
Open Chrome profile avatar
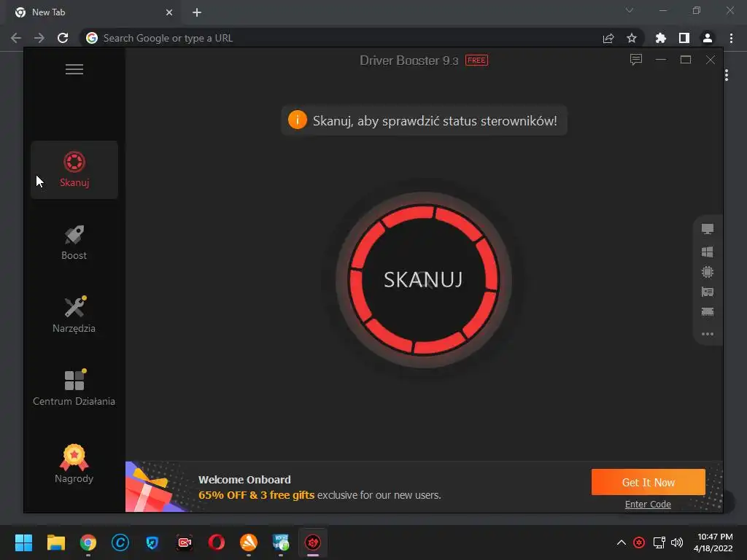pyautogui.click(x=708, y=38)
